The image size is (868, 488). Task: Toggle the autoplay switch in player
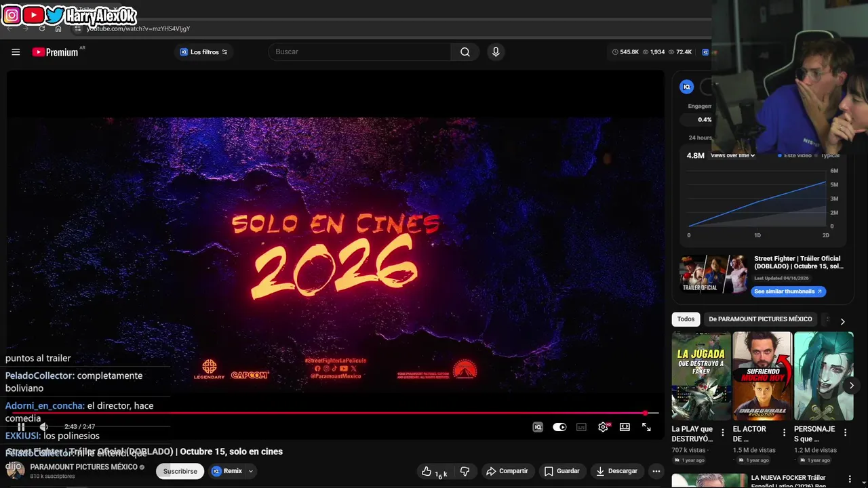pyautogui.click(x=559, y=427)
